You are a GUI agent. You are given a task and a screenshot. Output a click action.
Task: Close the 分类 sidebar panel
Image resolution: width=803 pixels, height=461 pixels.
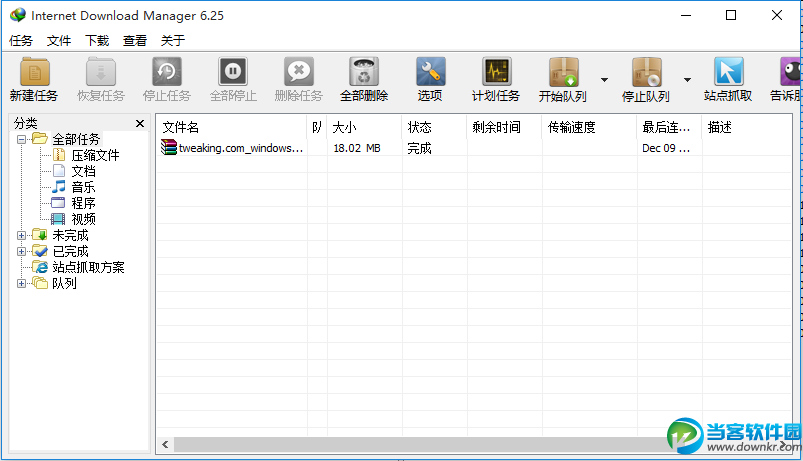[140, 123]
